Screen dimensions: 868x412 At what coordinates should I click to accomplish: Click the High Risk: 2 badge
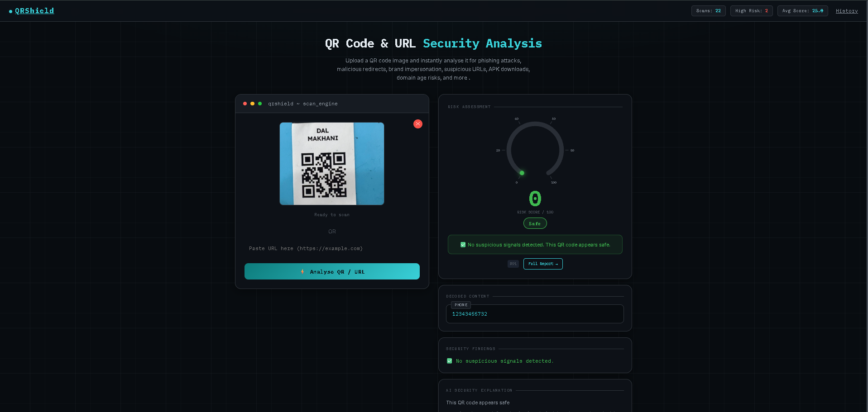(x=751, y=11)
